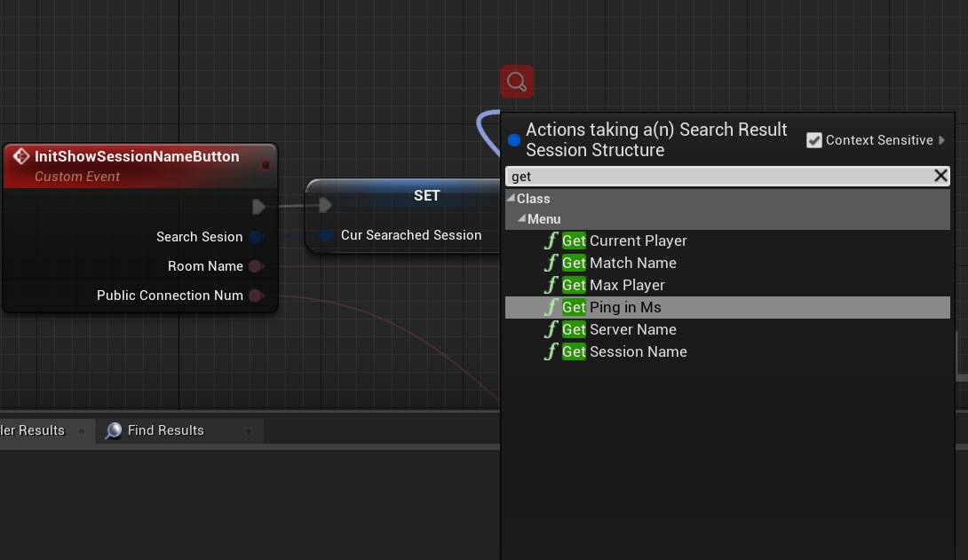The height and width of the screenshot is (560, 968).
Task: Close the Find Results tab
Action: click(248, 431)
